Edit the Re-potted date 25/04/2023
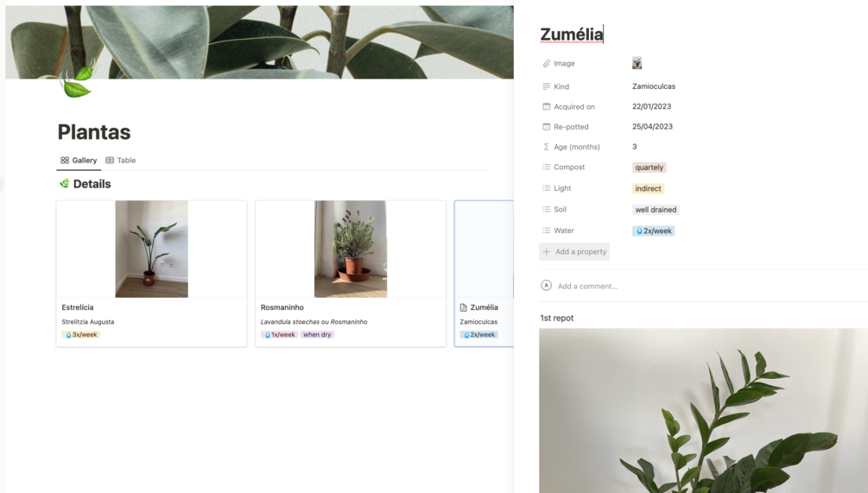Viewport: 868px width, 493px height. click(x=652, y=127)
